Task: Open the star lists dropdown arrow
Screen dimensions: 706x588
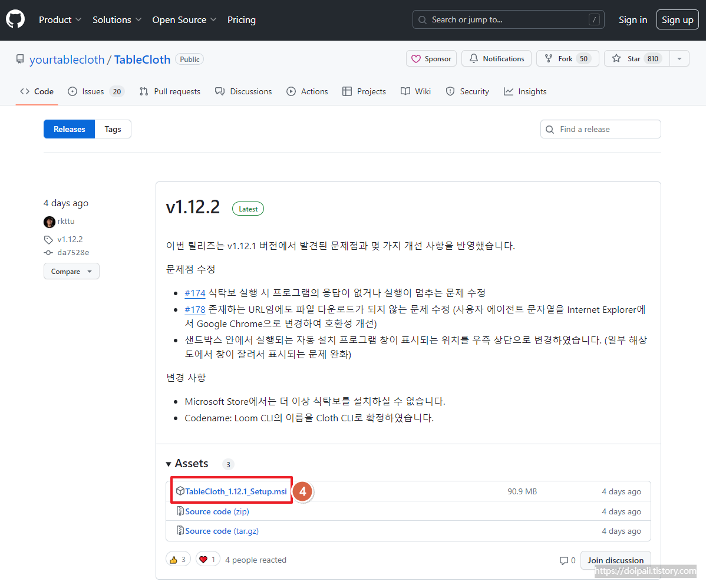Action: [x=679, y=58]
